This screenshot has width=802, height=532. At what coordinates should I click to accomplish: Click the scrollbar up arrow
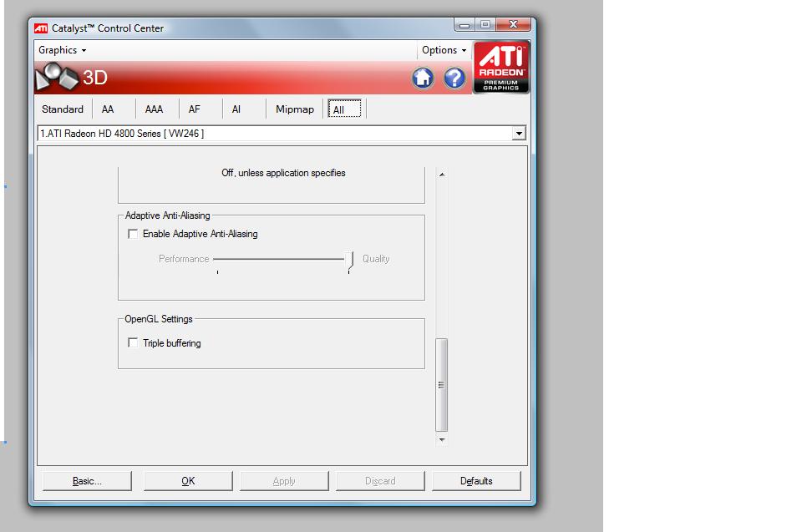442,175
